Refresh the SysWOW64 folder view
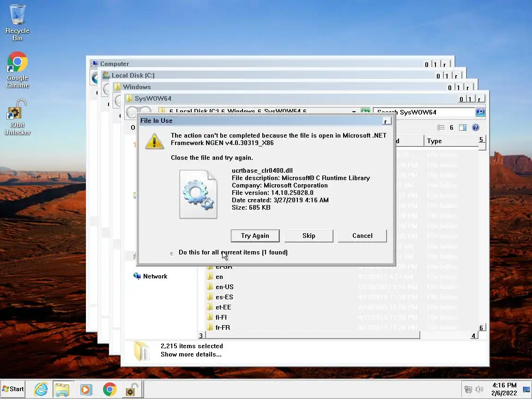 (365, 112)
